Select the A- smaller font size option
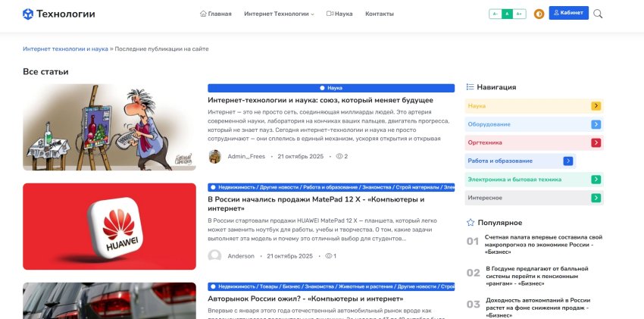This screenshot has height=319, width=644. [x=496, y=14]
